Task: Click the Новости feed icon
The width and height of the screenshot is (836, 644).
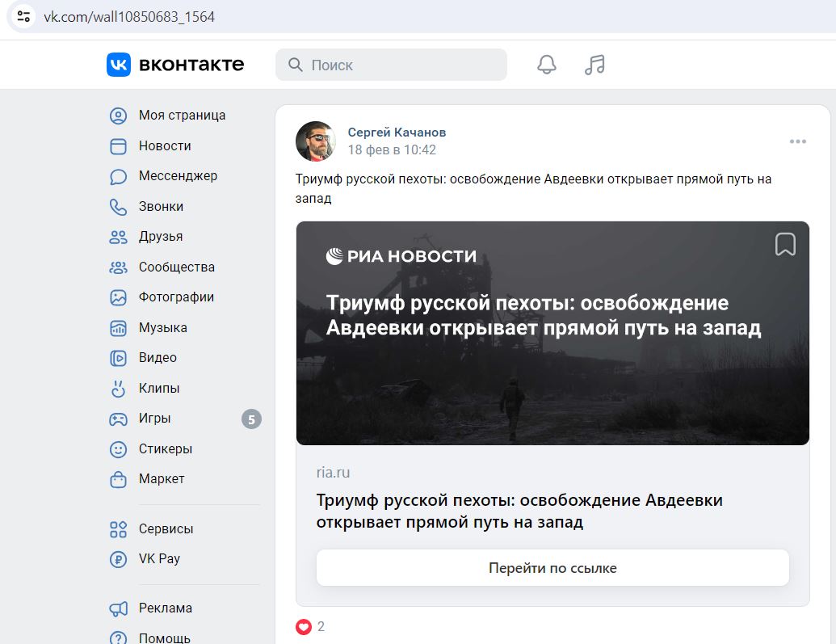Action: tap(118, 146)
